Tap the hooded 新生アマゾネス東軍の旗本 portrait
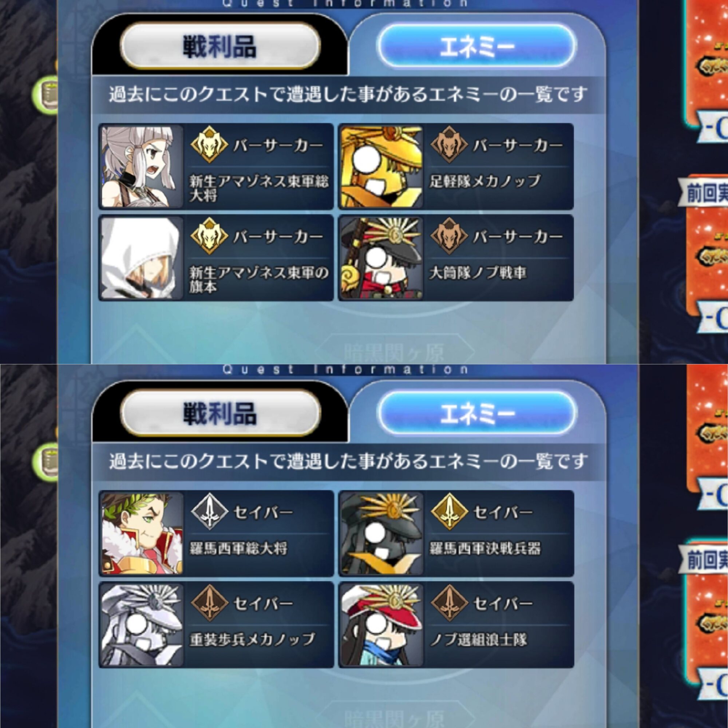The height and width of the screenshot is (728, 728). (x=142, y=258)
